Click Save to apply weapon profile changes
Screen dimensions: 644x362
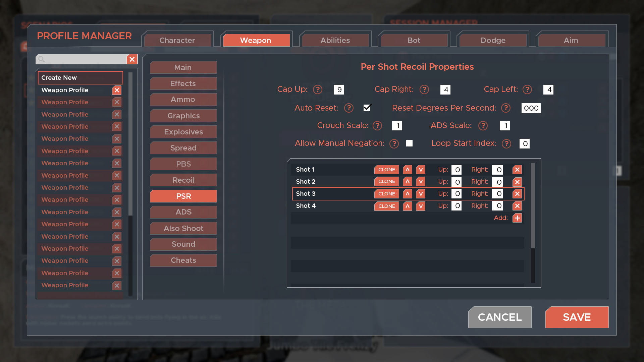click(577, 316)
